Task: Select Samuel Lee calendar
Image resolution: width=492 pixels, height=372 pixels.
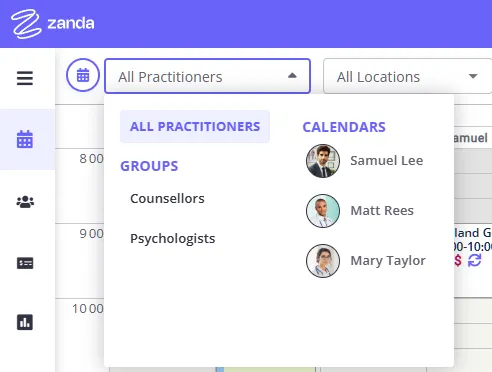Action: [x=365, y=161]
